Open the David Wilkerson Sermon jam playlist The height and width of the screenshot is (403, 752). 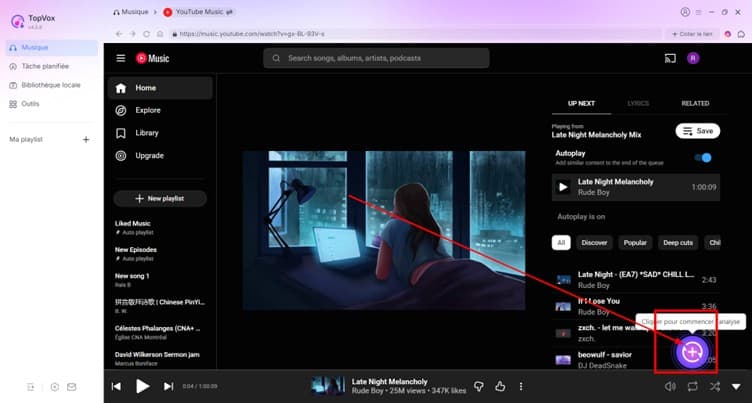160,359
